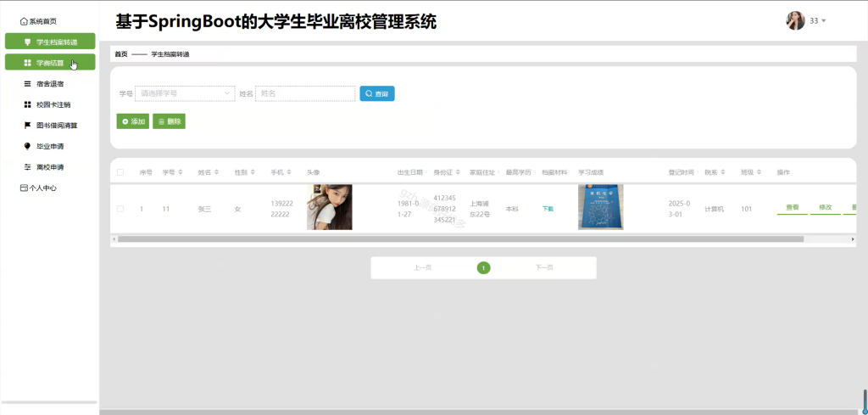Click the table scrollbar right arrow
The width and height of the screenshot is (868, 415).
pos(853,239)
